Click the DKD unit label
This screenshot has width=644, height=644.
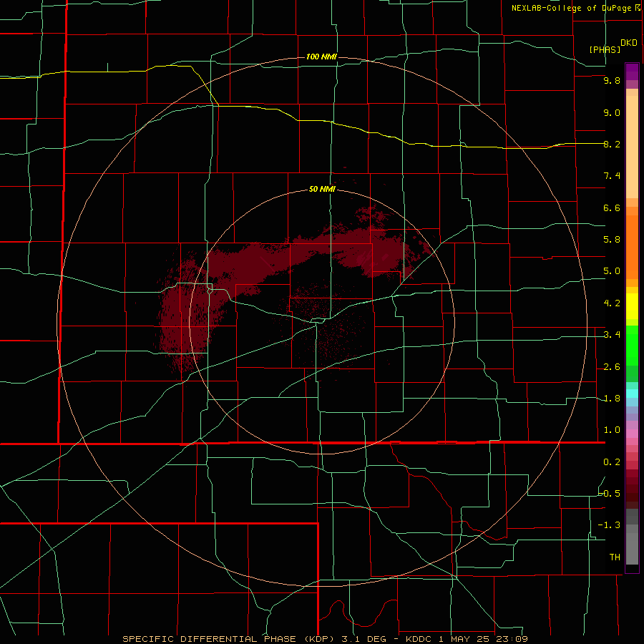point(629,43)
